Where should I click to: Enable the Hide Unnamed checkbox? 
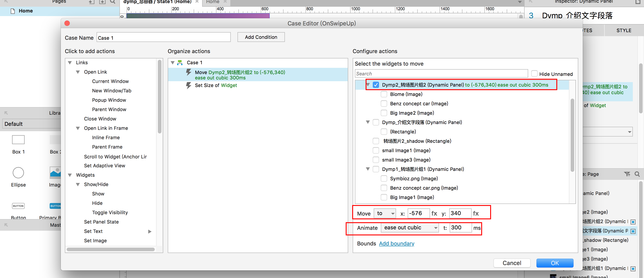pyautogui.click(x=534, y=74)
